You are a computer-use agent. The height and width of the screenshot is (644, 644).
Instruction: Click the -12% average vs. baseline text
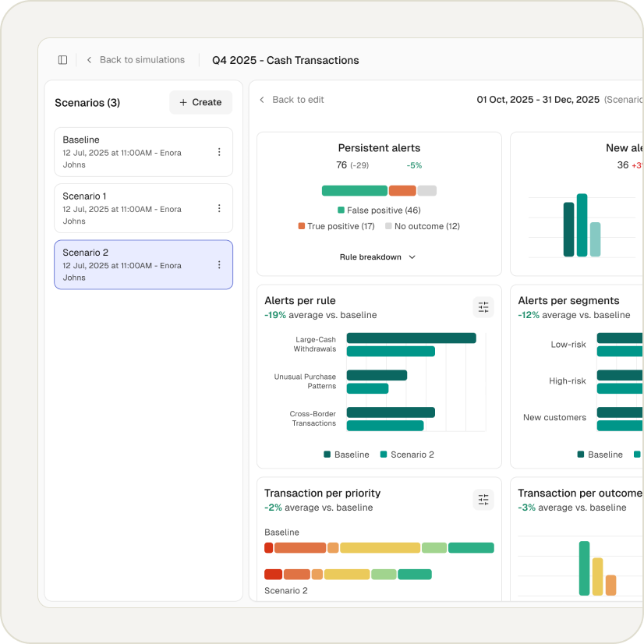point(574,315)
